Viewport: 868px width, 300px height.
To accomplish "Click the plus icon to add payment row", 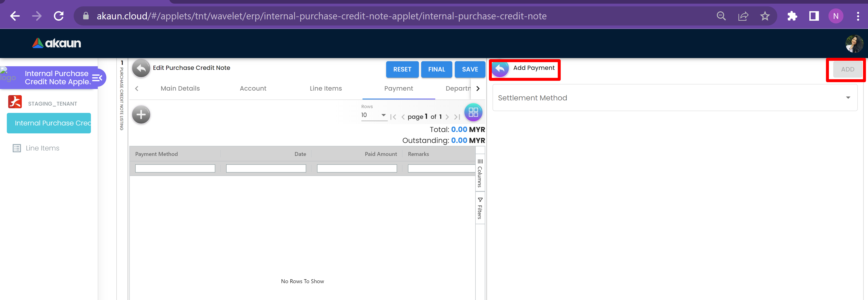I will point(141,115).
